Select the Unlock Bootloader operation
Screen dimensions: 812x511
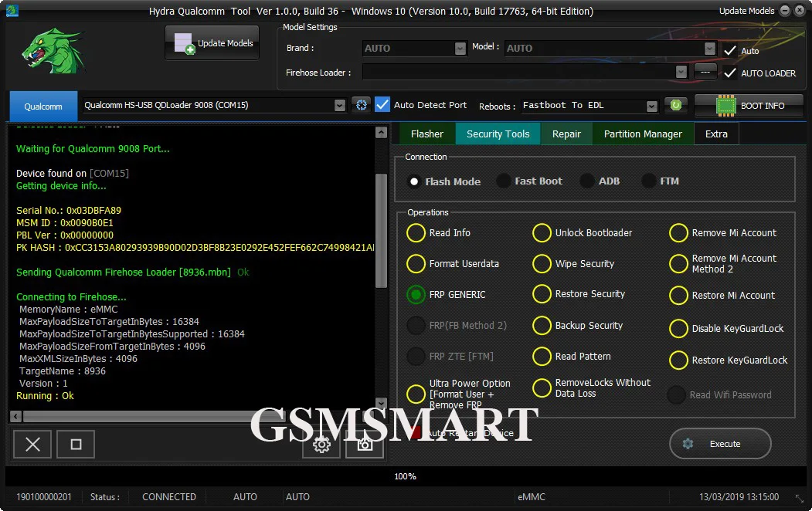542,233
